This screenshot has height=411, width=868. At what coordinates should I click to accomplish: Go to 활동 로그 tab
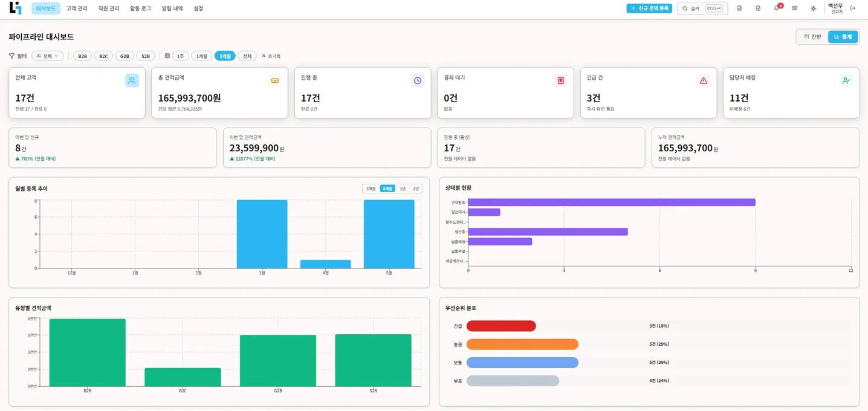point(140,8)
